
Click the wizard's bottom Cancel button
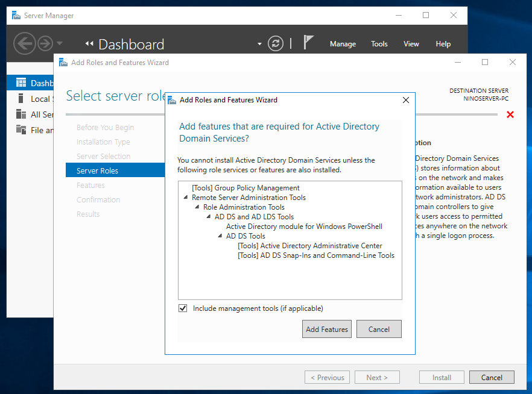(492, 377)
